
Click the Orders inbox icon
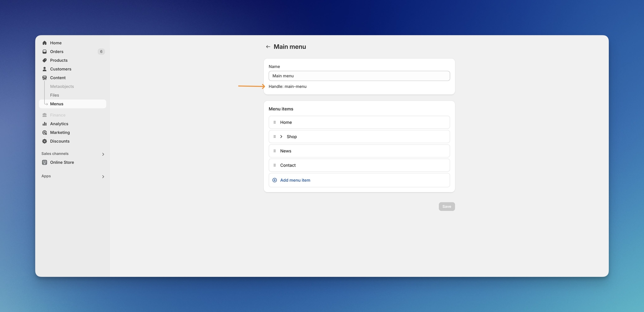[x=44, y=52]
